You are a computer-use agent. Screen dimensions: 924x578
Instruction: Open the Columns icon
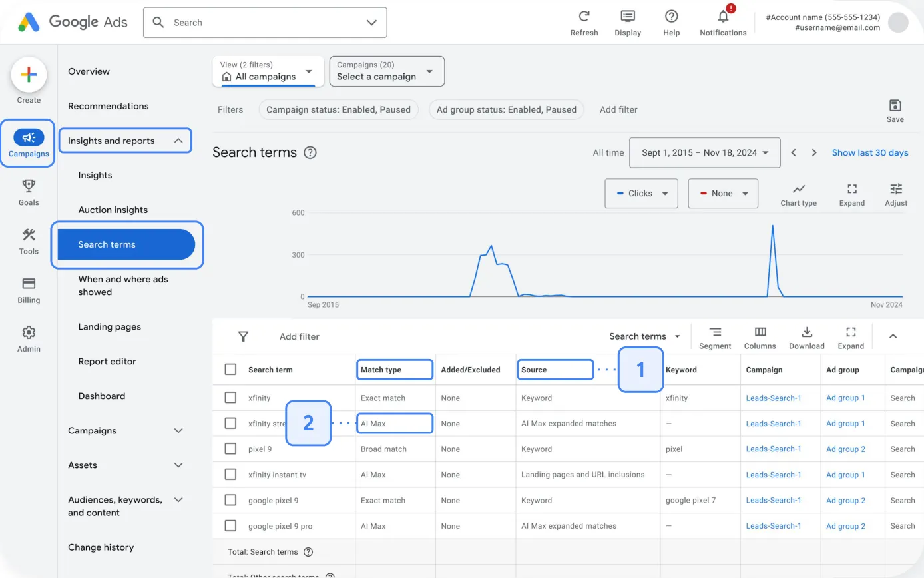pos(760,332)
